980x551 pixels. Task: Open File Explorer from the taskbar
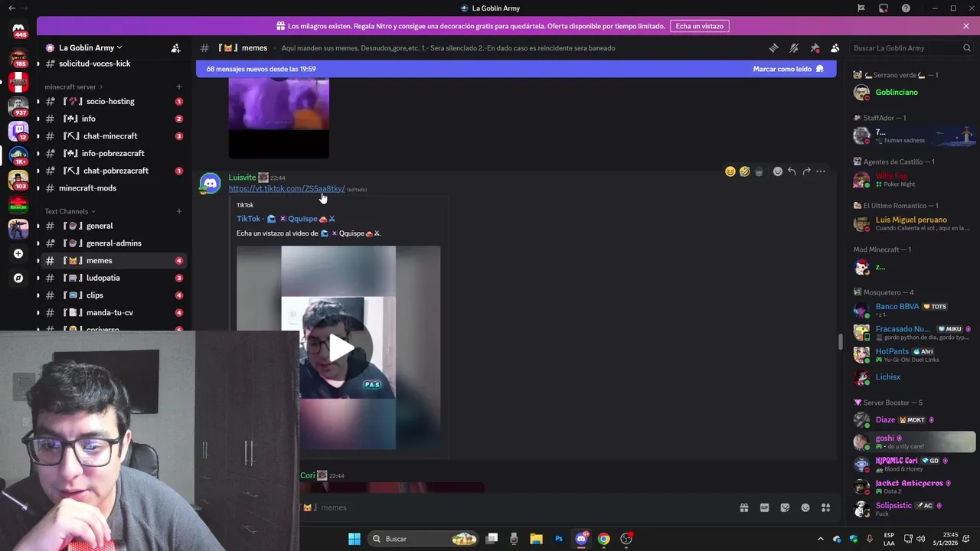click(536, 539)
